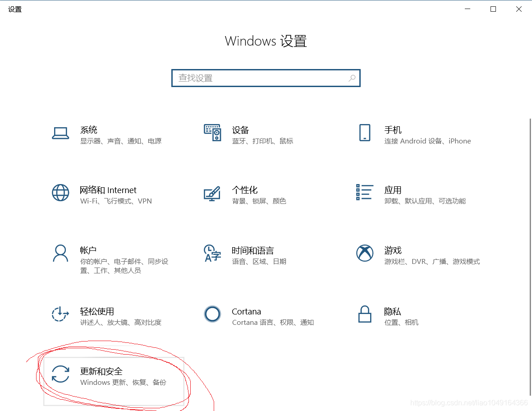Click the vertical scrollbar on the right
Viewport: 532px width, 411px height.
click(x=530, y=257)
